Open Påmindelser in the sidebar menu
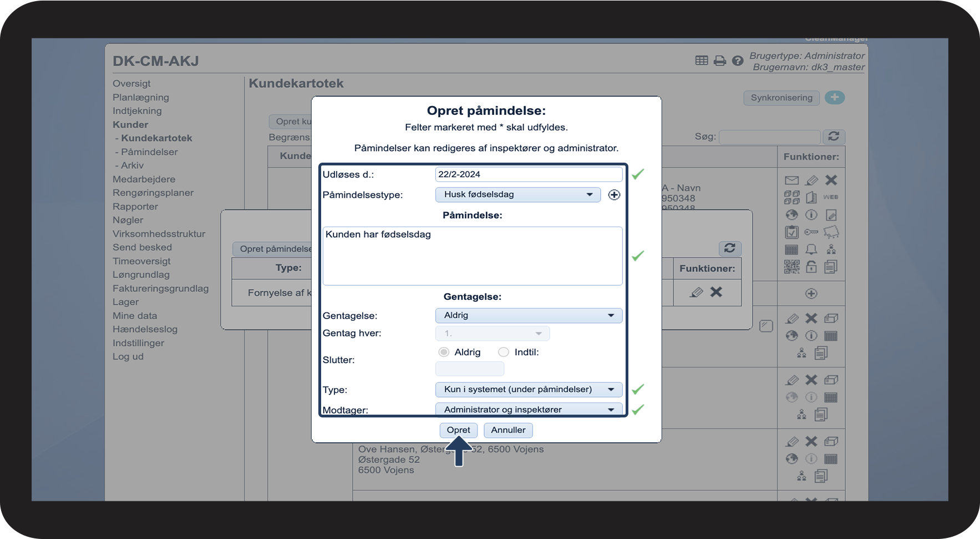This screenshot has width=980, height=539. tap(149, 152)
